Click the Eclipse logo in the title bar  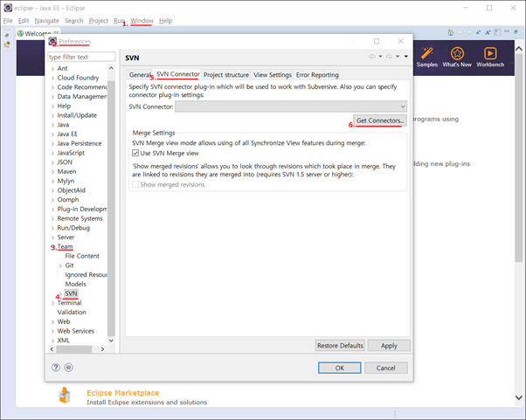point(8,8)
